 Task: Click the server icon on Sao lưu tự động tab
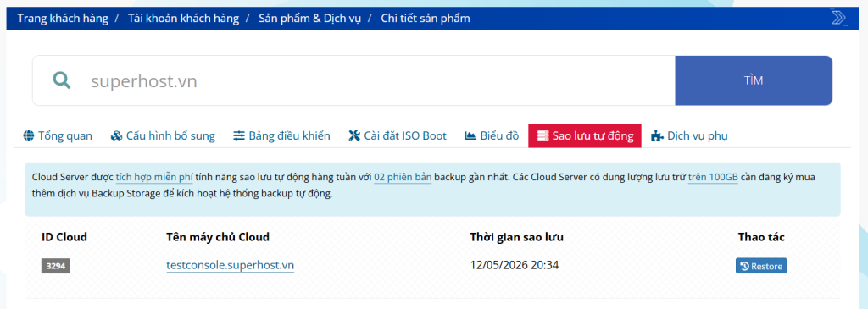pos(542,135)
